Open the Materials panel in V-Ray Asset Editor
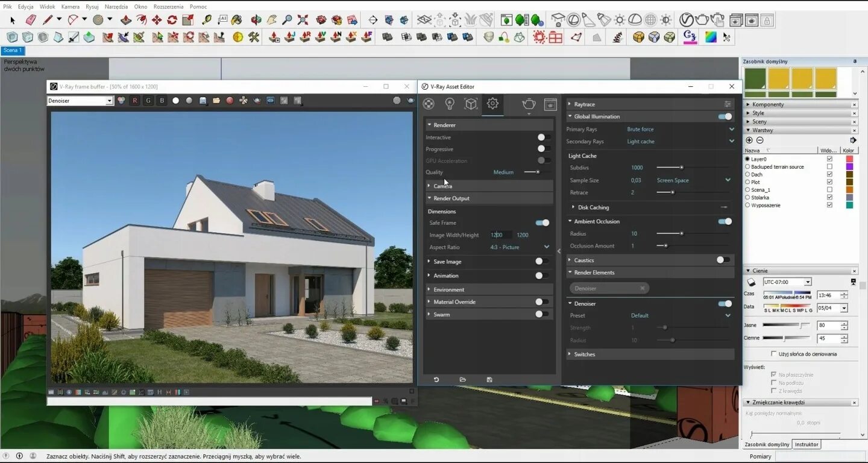This screenshot has width=868, height=463. 429,104
